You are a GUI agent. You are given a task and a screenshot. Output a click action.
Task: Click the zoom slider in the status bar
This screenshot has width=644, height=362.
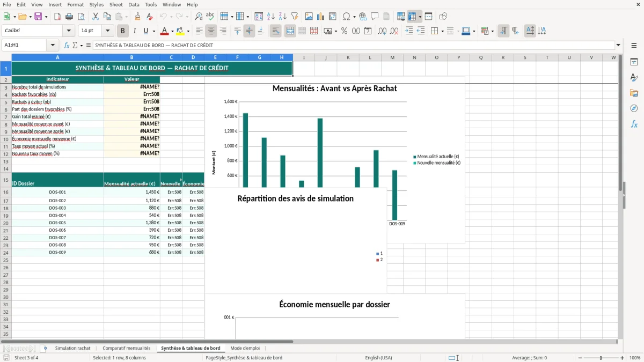(x=601, y=358)
